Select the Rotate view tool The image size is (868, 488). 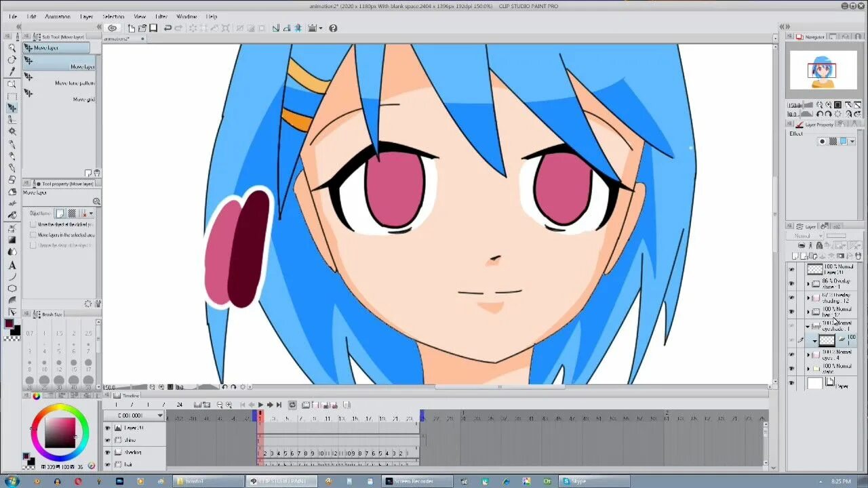point(12,60)
